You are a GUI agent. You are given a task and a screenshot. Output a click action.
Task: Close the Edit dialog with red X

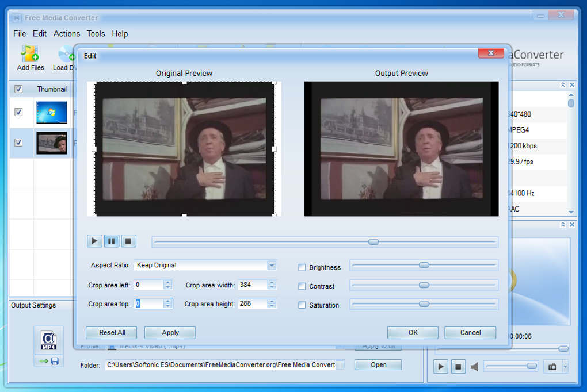(491, 53)
